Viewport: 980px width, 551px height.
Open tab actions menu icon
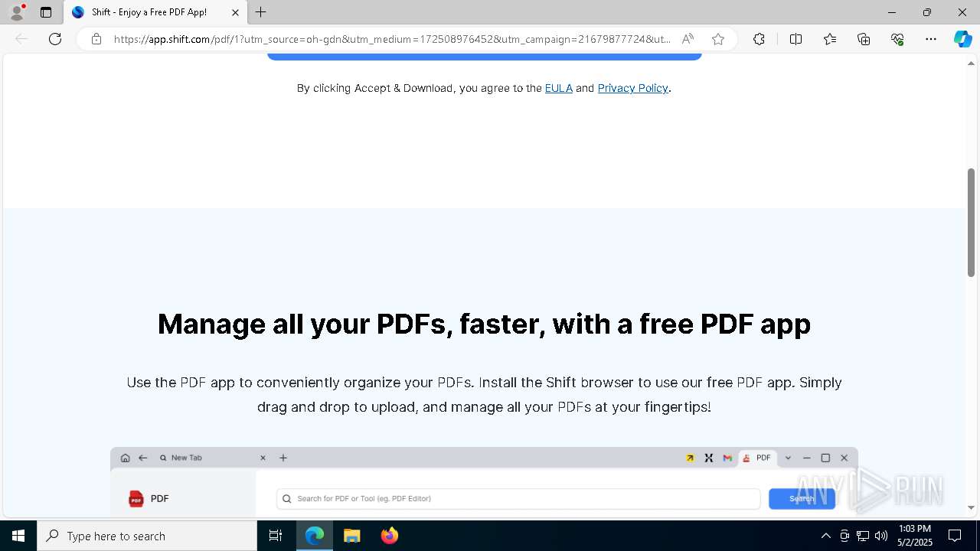tap(46, 12)
